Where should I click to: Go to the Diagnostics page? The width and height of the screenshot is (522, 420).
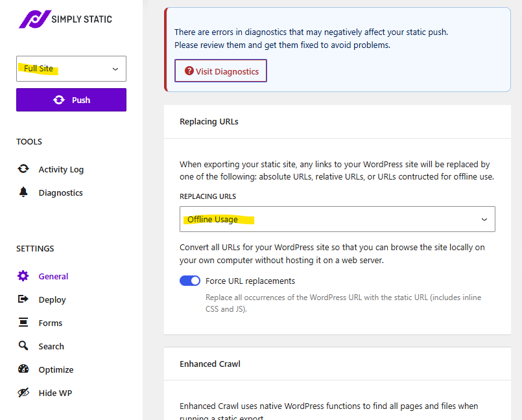click(60, 192)
